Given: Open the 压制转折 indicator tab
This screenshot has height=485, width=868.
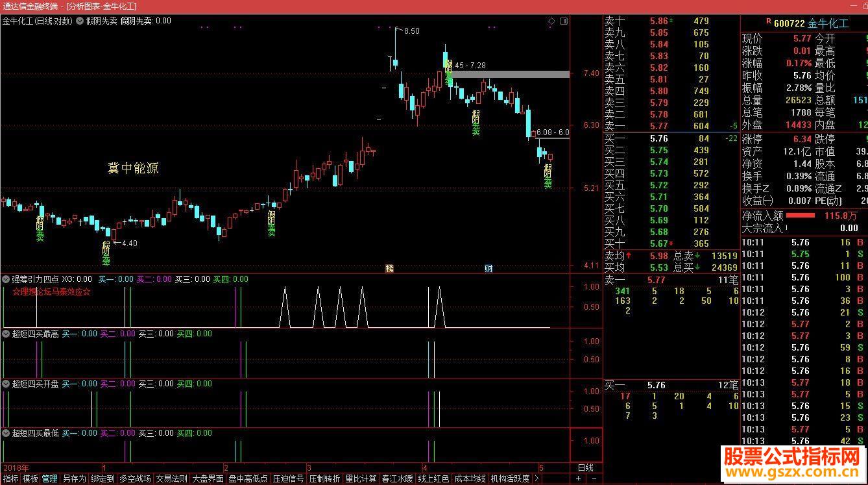Looking at the screenshot, I should click(x=324, y=479).
